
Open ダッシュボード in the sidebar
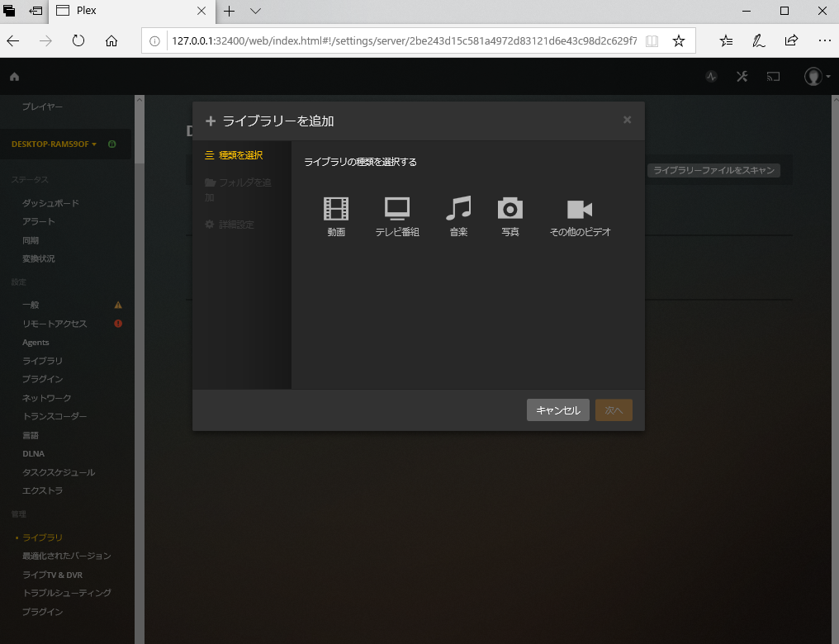coord(51,203)
